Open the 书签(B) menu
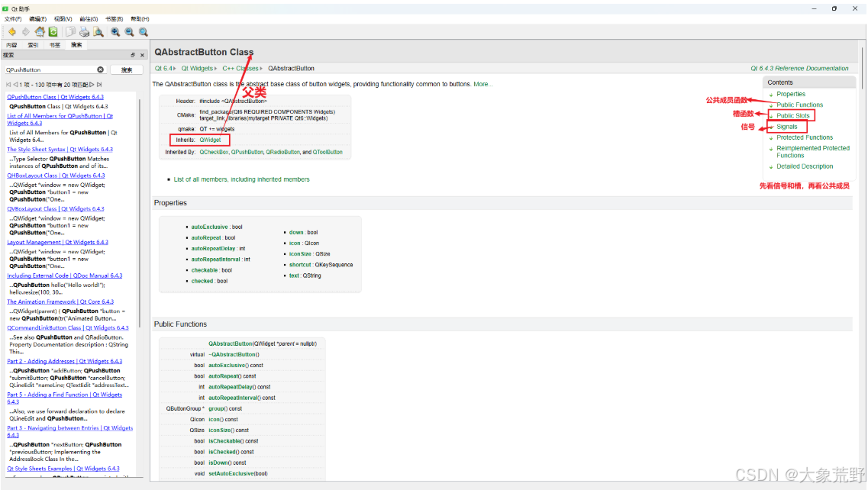 114,19
